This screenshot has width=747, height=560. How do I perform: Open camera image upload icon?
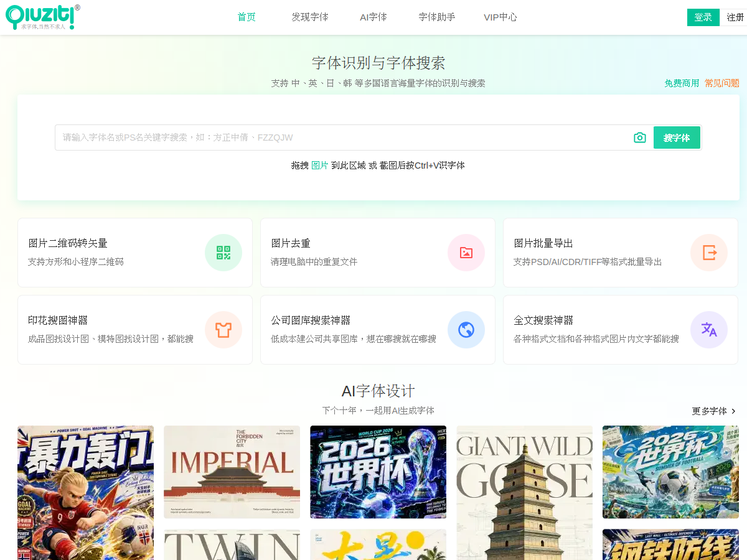pos(640,138)
